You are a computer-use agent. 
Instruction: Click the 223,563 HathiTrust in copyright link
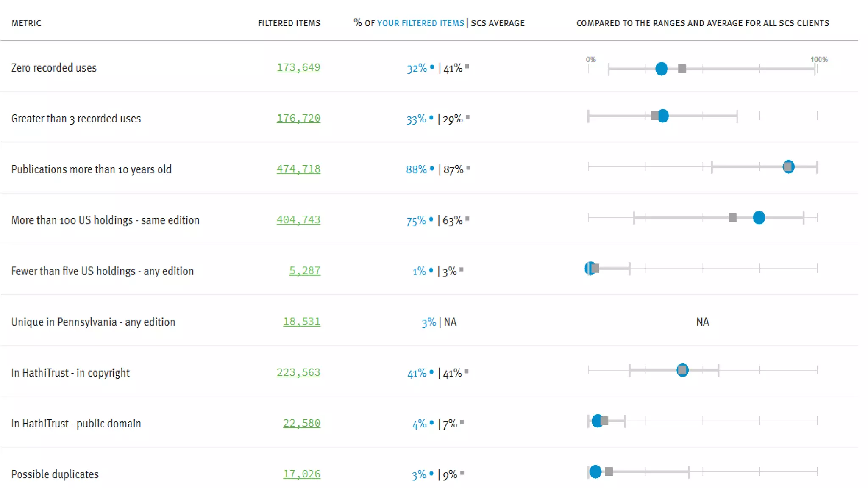pyautogui.click(x=298, y=372)
